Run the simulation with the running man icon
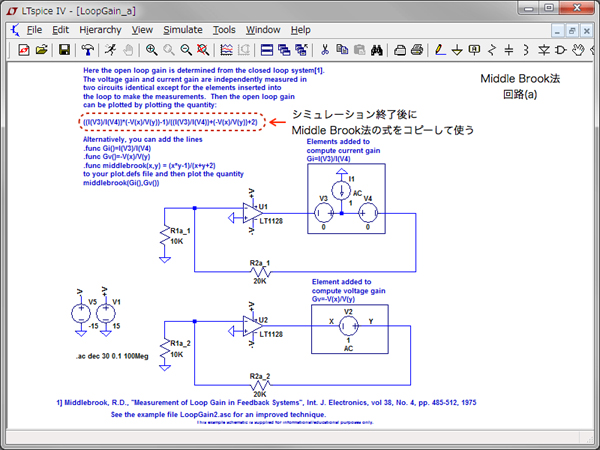 110,49
